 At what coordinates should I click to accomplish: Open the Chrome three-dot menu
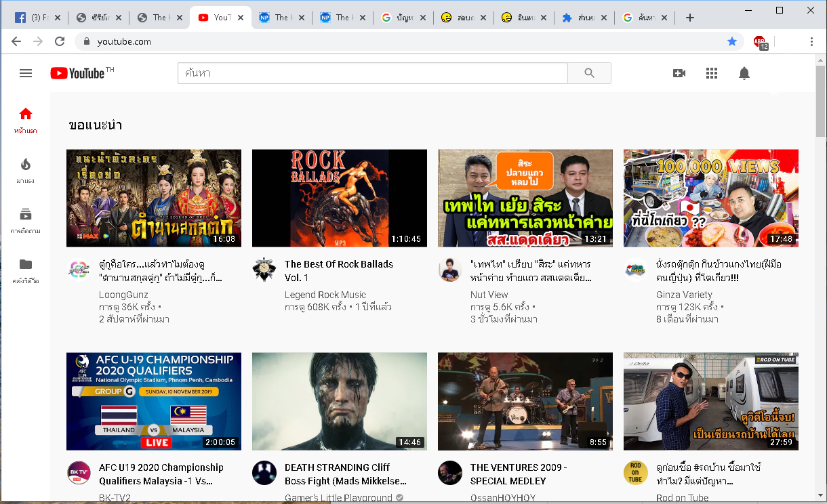(x=811, y=41)
